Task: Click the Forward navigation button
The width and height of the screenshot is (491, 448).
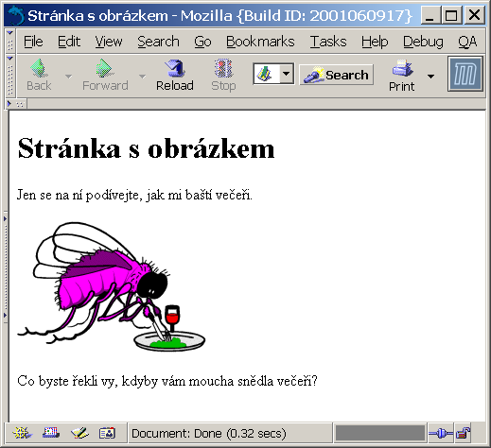Action: pos(105,76)
